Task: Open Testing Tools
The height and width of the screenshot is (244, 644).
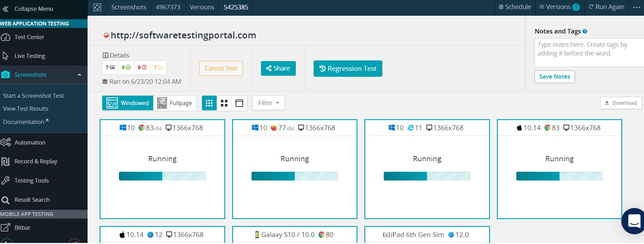Action: coord(32,180)
